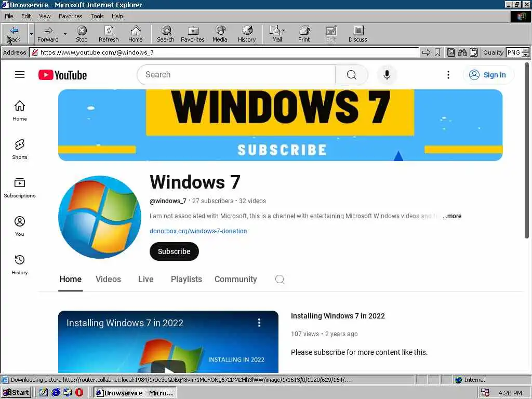Click the voice search microphone icon
The width and height of the screenshot is (532, 399).
(x=387, y=75)
